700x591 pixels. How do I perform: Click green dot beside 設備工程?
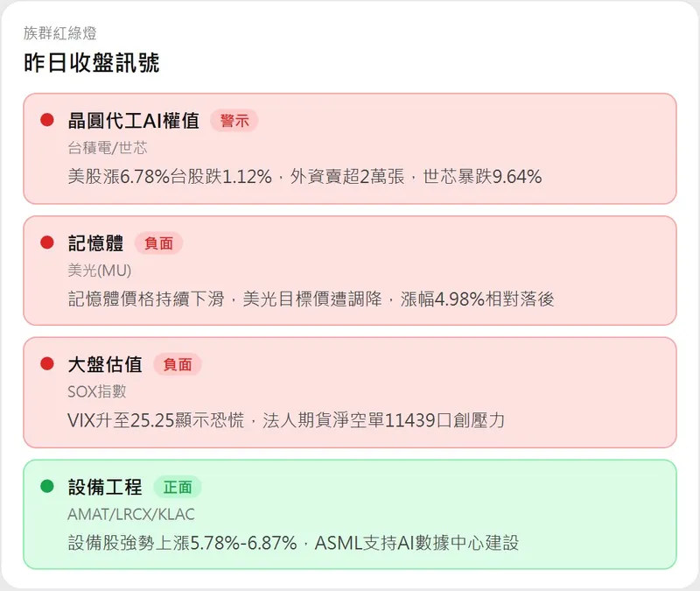pos(47,485)
